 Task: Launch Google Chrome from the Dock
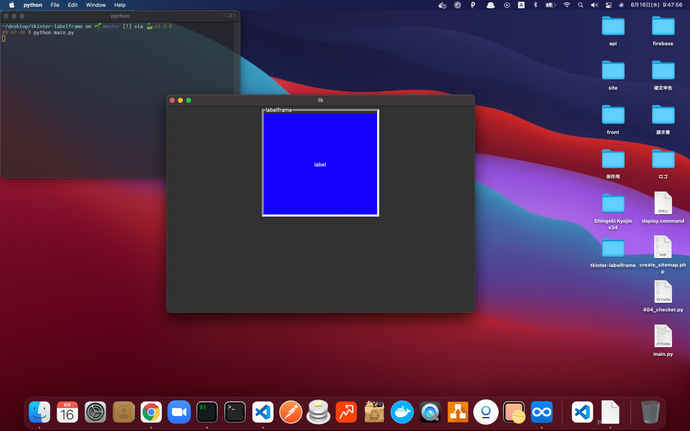pos(151,413)
